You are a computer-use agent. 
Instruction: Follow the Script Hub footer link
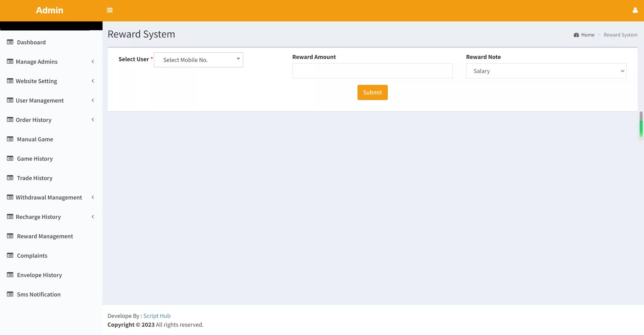click(x=157, y=316)
